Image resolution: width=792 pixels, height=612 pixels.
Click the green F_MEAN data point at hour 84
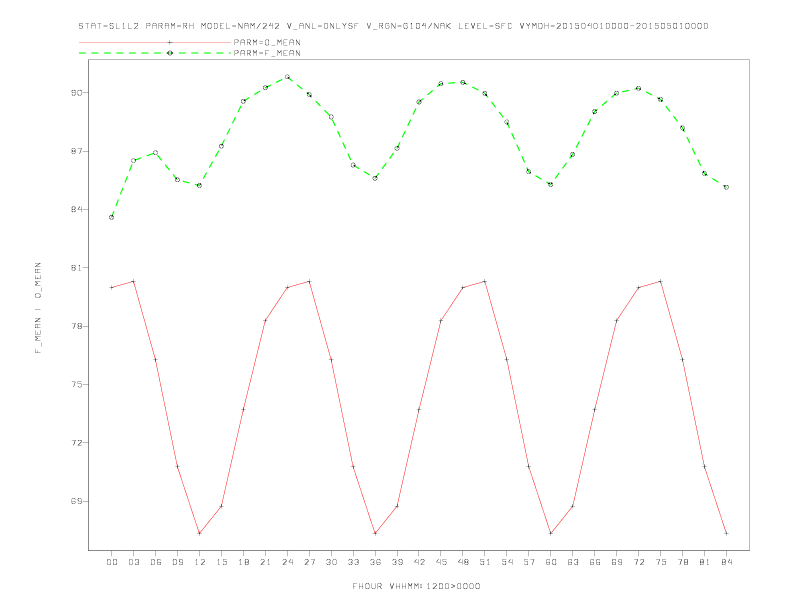[726, 187]
